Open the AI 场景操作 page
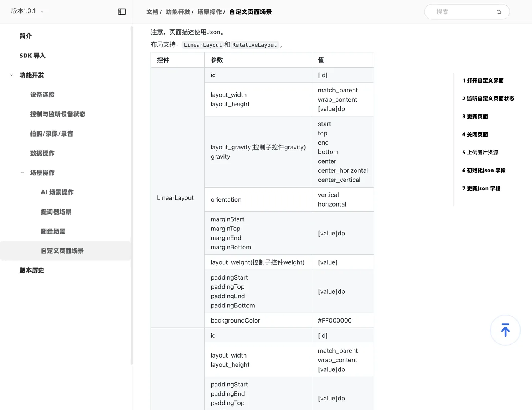The height and width of the screenshot is (410, 532). coord(57,192)
